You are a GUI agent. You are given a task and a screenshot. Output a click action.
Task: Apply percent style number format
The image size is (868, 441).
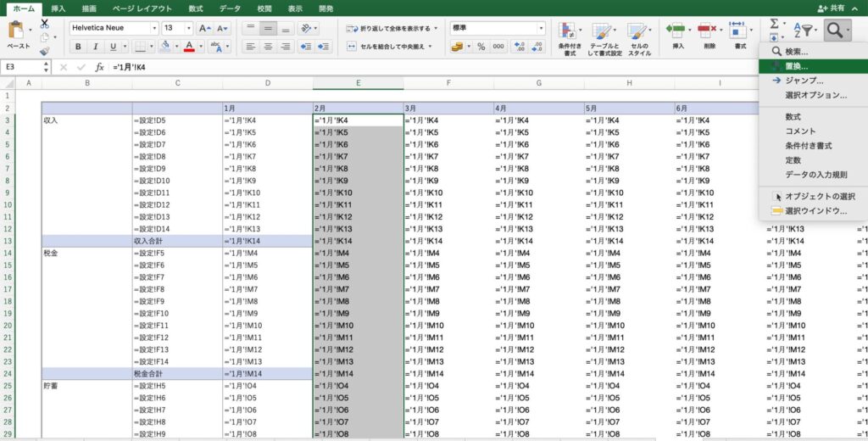click(481, 47)
